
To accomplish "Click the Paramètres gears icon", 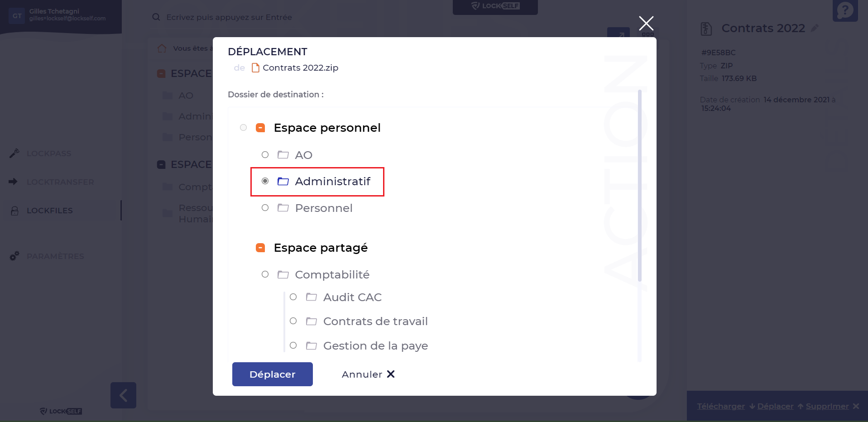I will (x=14, y=256).
